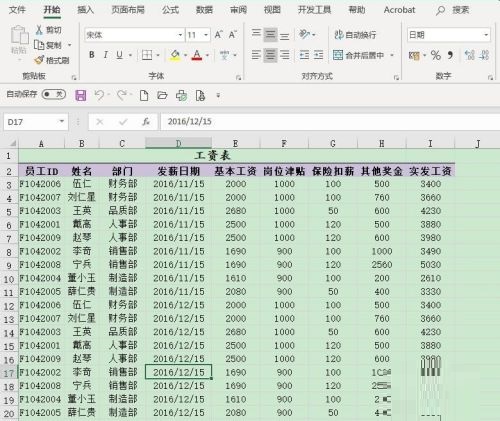Apply the yellow fill color
Viewport: 500px width, 421px height.
[x=175, y=55]
